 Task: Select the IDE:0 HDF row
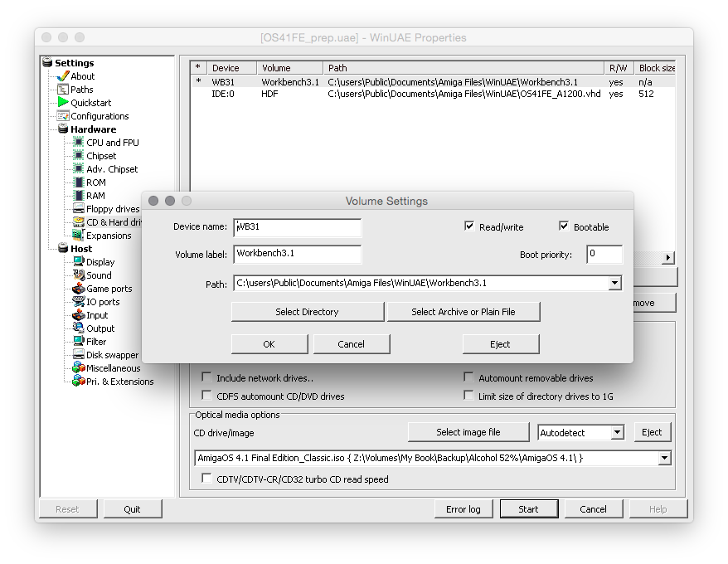point(433,94)
